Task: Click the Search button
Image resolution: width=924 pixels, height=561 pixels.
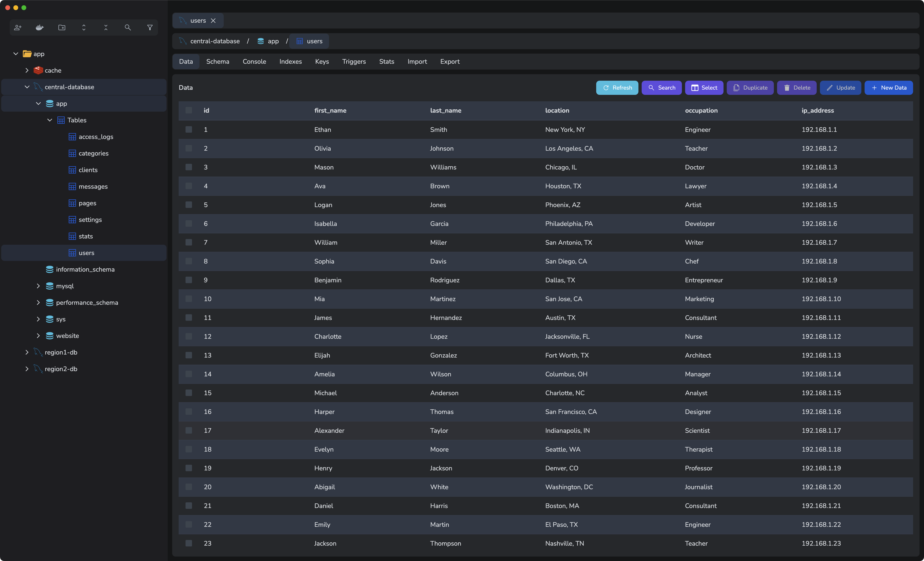Action: 661,88
